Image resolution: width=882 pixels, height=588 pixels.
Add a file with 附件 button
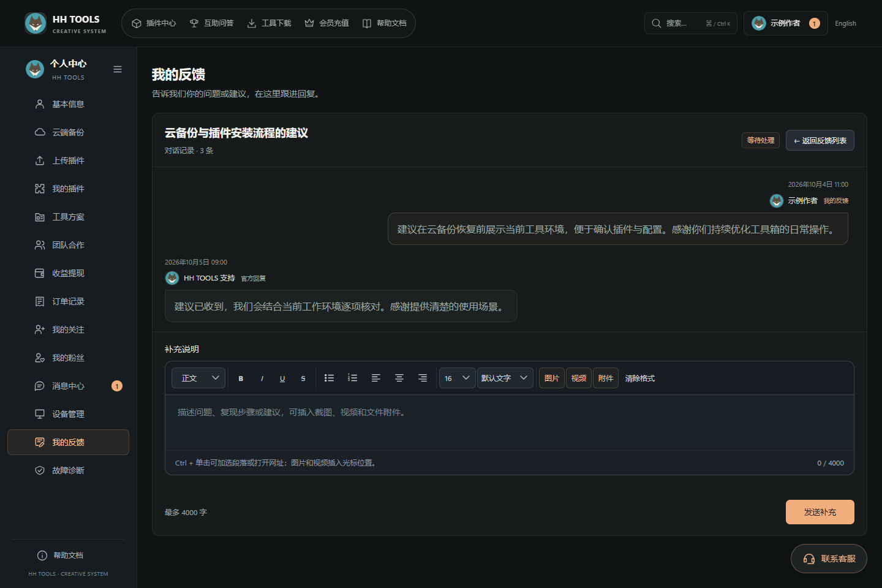606,378
